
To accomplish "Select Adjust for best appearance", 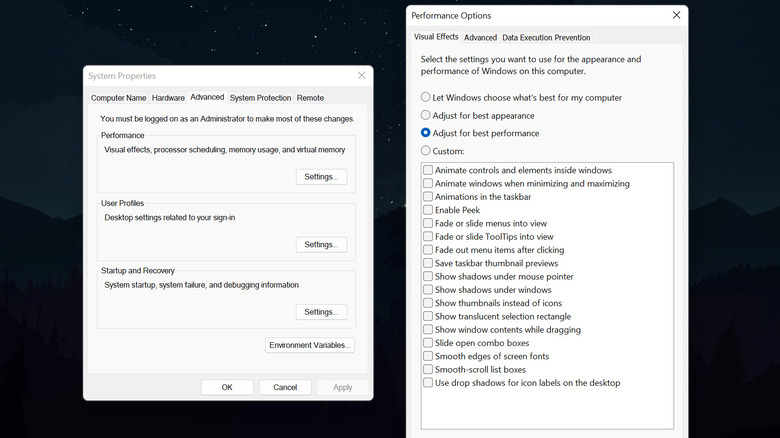I will click(x=426, y=115).
